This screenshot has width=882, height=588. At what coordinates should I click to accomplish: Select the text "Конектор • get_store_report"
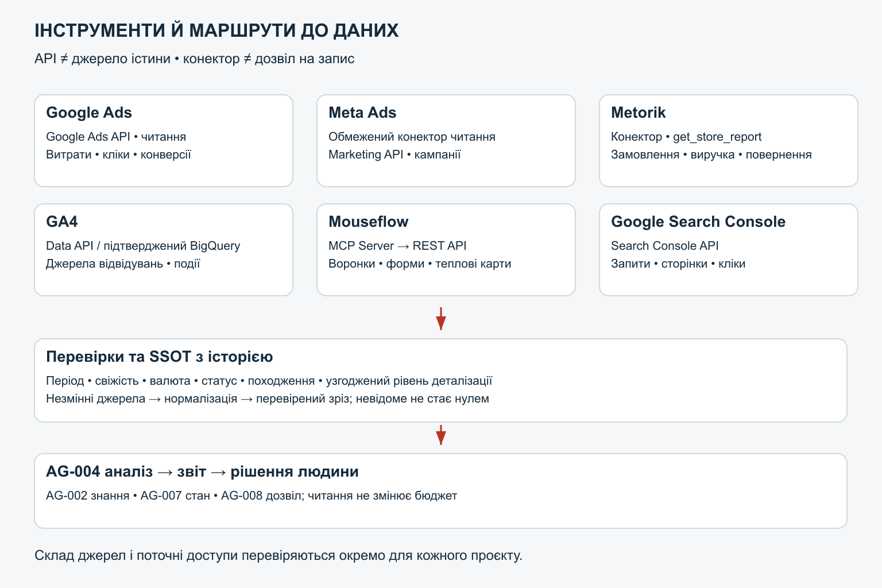(x=686, y=137)
